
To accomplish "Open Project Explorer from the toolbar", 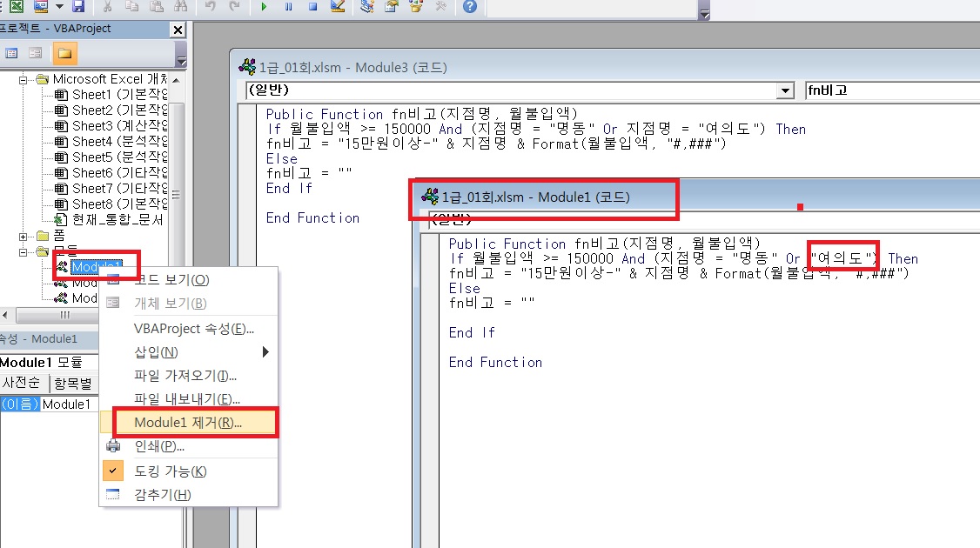I will point(367,7).
